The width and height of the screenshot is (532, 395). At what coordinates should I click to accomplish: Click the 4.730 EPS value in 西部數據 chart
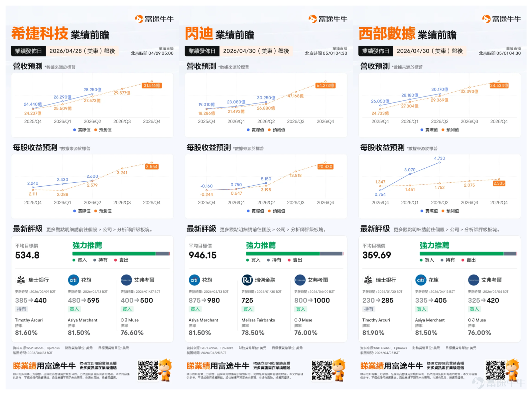click(439, 158)
